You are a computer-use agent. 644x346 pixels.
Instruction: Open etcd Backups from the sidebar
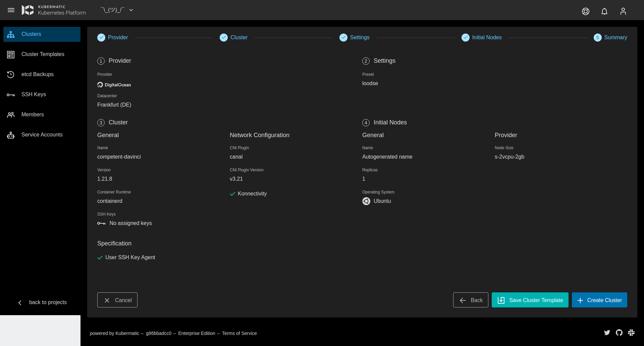coord(38,74)
